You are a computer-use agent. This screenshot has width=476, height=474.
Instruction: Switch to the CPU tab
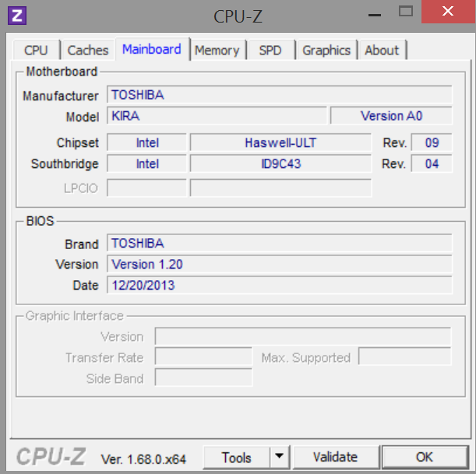(36, 50)
